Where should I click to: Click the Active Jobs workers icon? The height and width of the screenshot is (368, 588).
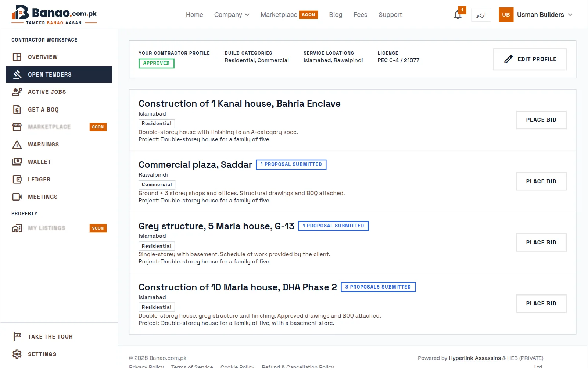click(x=17, y=92)
